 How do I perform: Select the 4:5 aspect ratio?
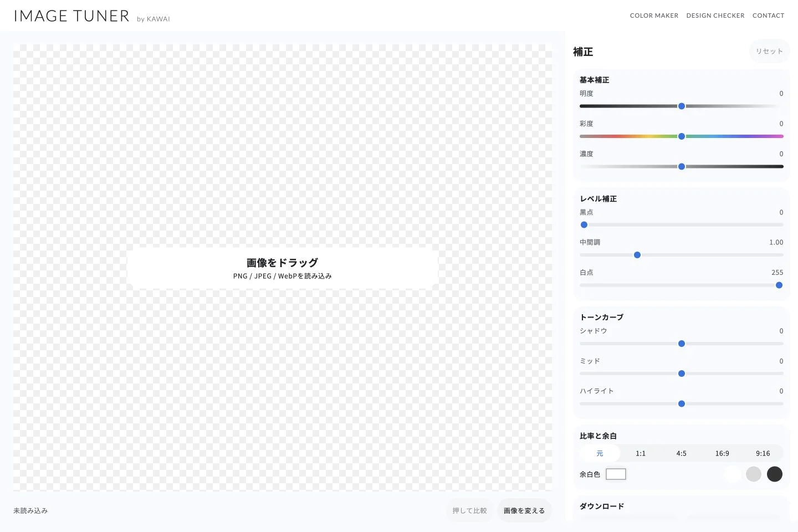point(682,453)
